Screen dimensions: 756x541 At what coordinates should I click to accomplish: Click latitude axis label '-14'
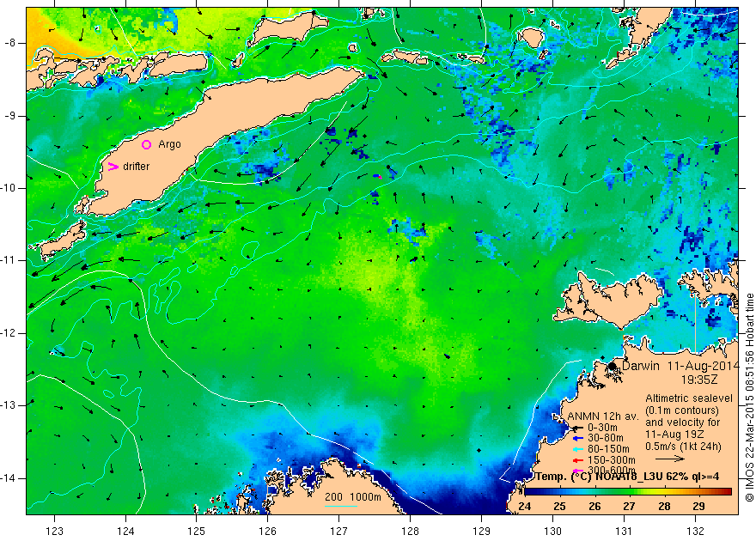click(x=9, y=478)
